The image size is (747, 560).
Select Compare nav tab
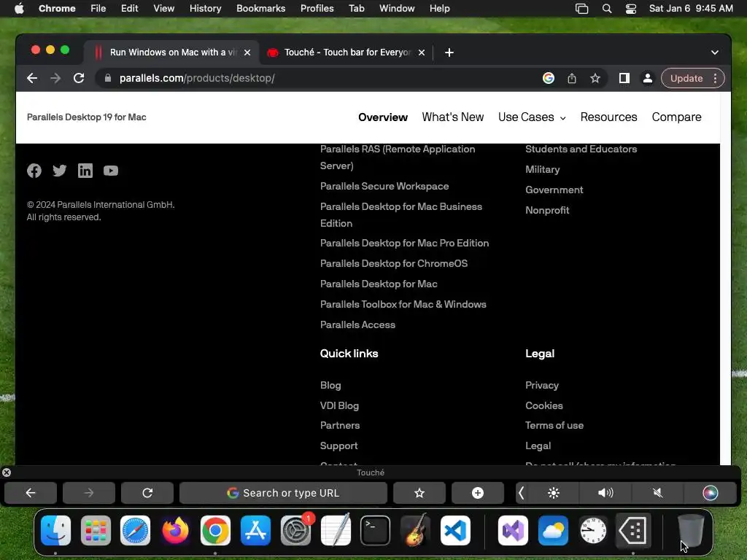tap(676, 117)
